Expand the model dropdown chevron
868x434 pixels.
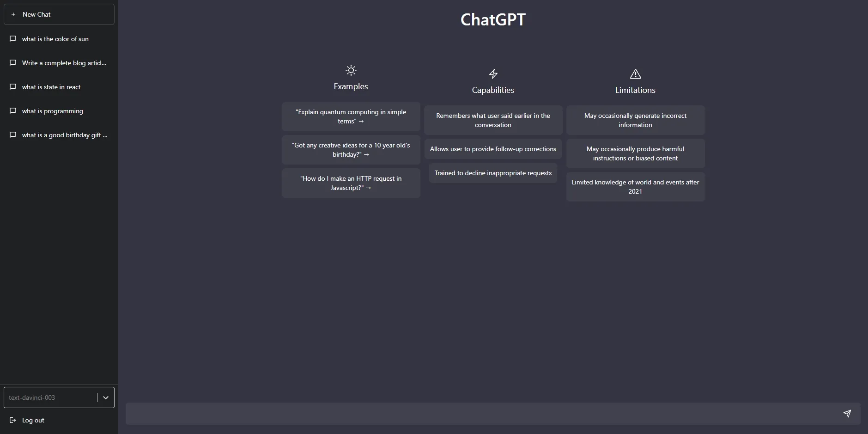[106, 397]
